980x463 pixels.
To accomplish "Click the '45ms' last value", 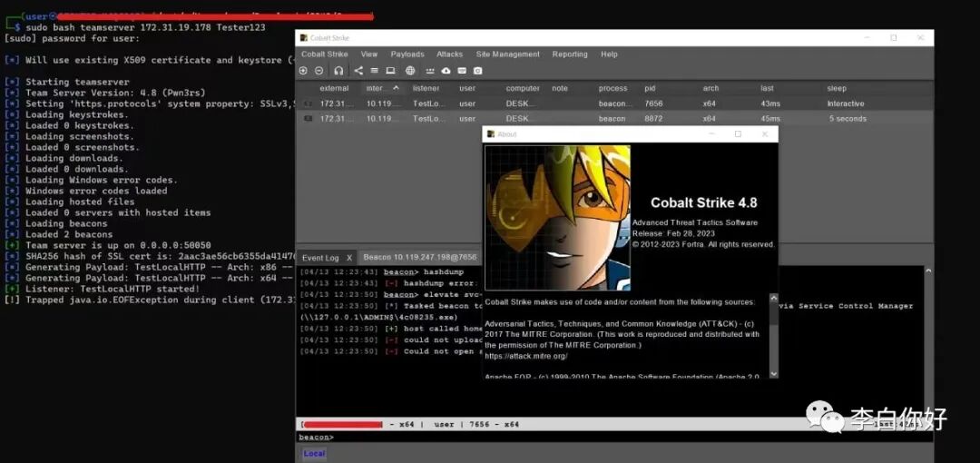I will pos(770,118).
